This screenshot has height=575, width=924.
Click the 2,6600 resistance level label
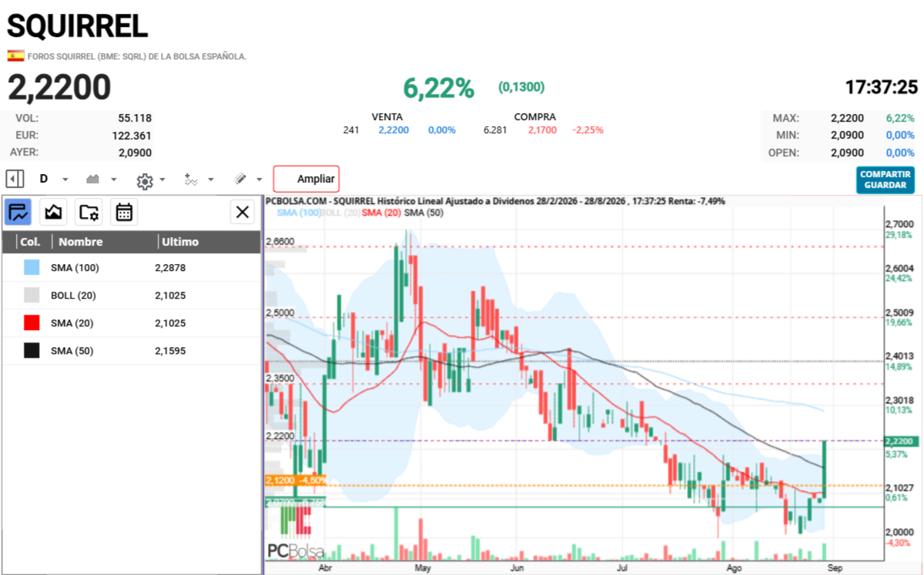[x=280, y=241]
